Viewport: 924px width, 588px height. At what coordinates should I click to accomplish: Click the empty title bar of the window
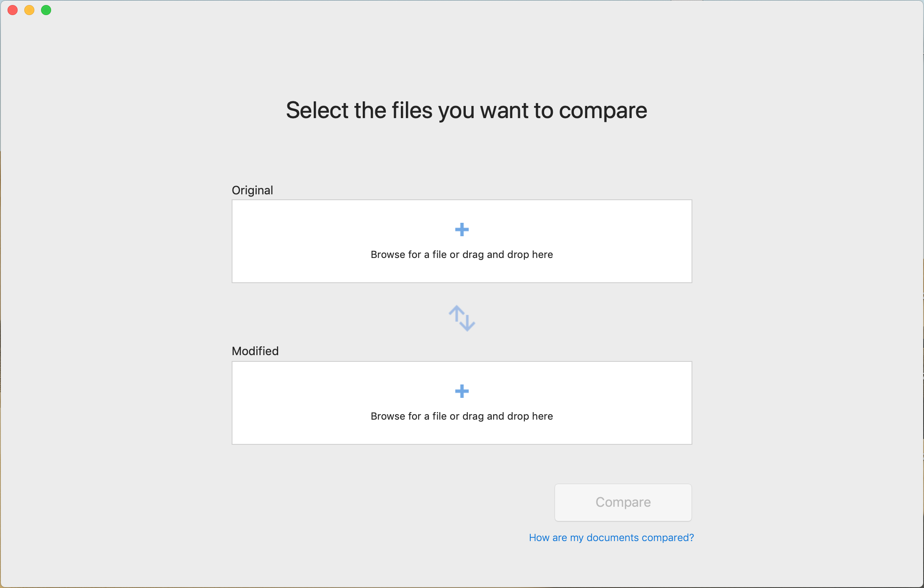[461, 10]
